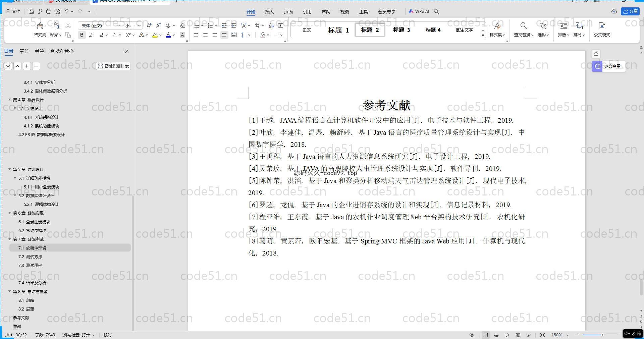Viewport: 644px width, 339px height.
Task: Open the Review (审阅) ribbon tab
Action: pyautogui.click(x=326, y=12)
